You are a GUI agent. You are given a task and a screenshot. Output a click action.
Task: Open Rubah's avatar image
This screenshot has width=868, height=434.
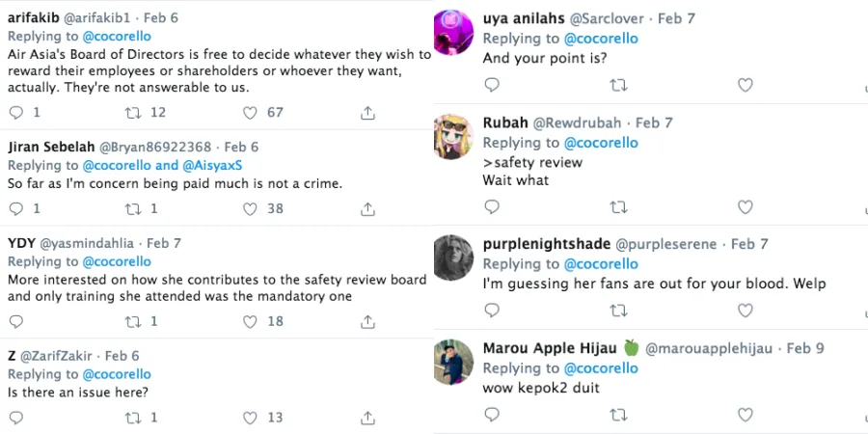pos(452,136)
